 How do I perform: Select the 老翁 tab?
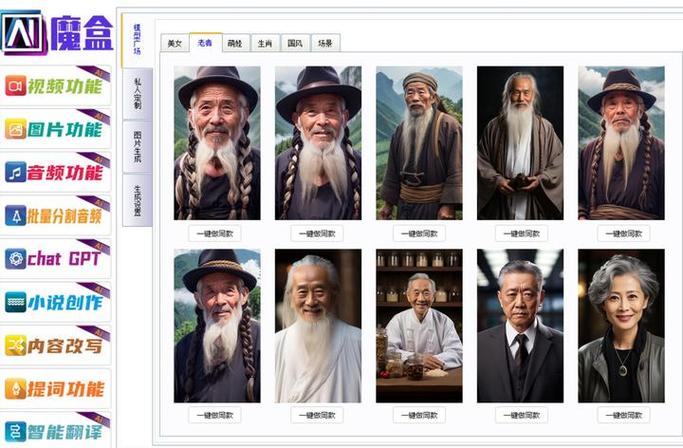[205, 43]
